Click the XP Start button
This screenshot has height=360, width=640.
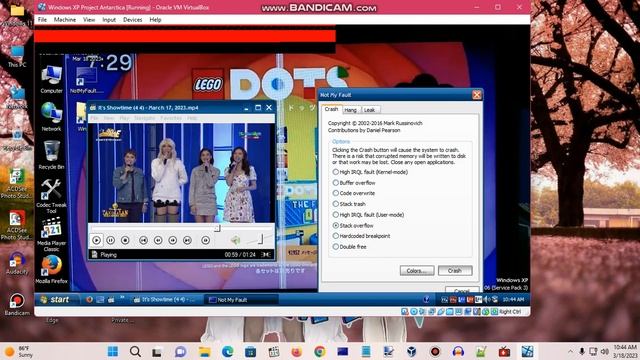56,300
